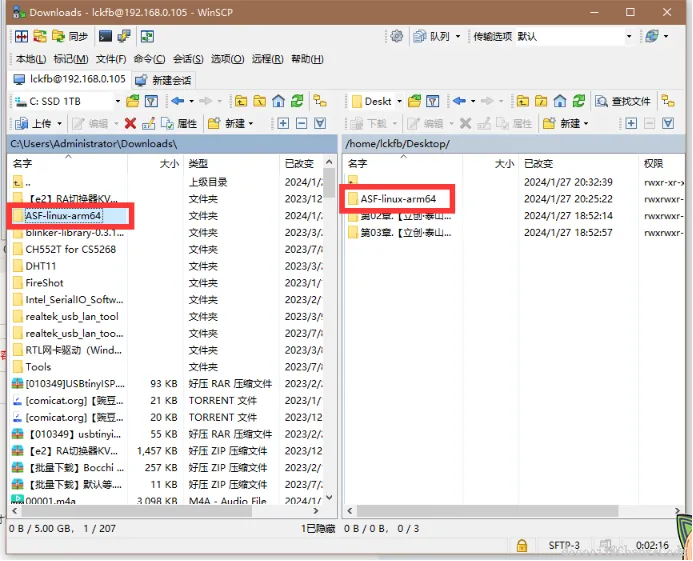Click local select files plus icon
The width and height of the screenshot is (693, 561).
coord(283,123)
